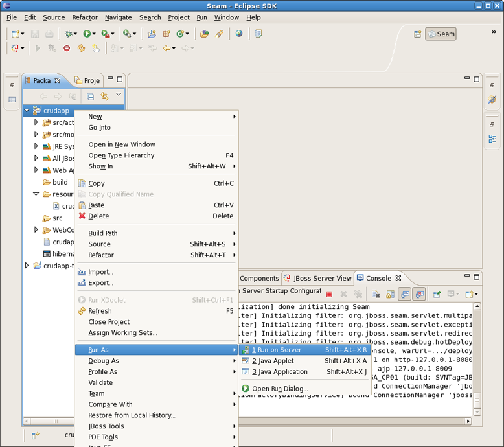Viewport: 504px width, 447px height.
Task: Click the Collapse All icon in Package Explorer
Action: [x=91, y=97]
